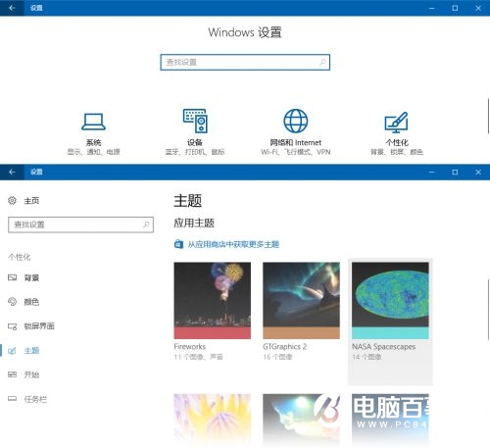Click the 11 个图像、声音 text under Fireworks

click(x=198, y=357)
